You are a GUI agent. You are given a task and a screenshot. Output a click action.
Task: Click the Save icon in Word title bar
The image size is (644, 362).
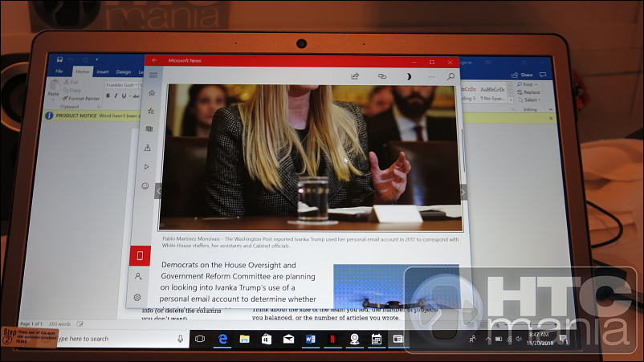(x=59, y=59)
